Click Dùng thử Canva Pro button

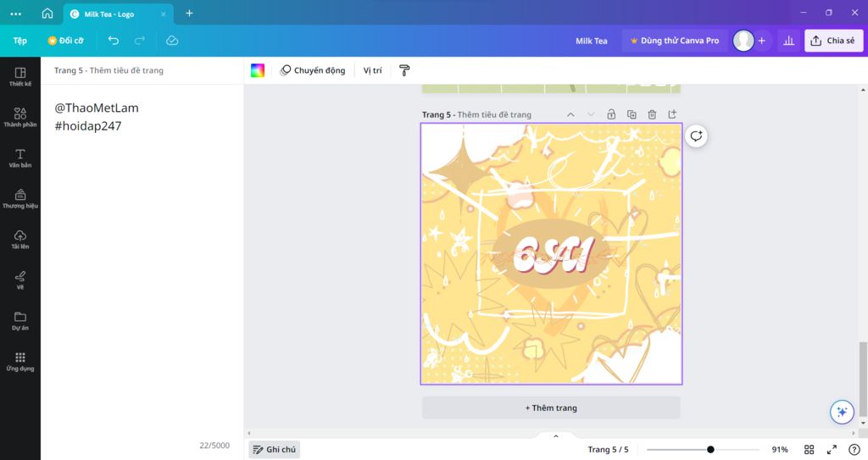[x=674, y=41]
